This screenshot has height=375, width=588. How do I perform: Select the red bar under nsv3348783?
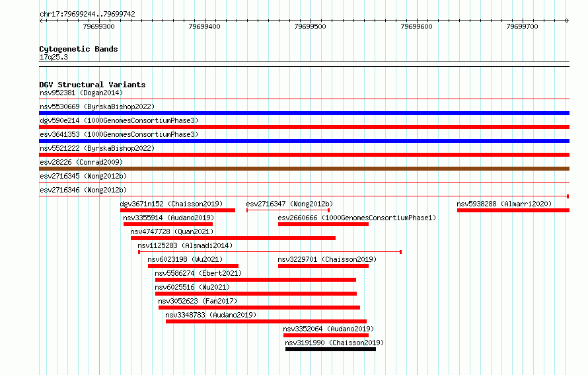[x=266, y=321]
